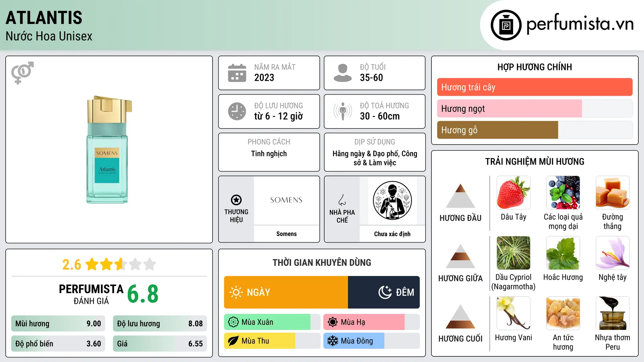Image resolution: width=644 pixels, height=362 pixels.
Task: Click the Chưa xác định perfumer label
Action: pyautogui.click(x=392, y=234)
